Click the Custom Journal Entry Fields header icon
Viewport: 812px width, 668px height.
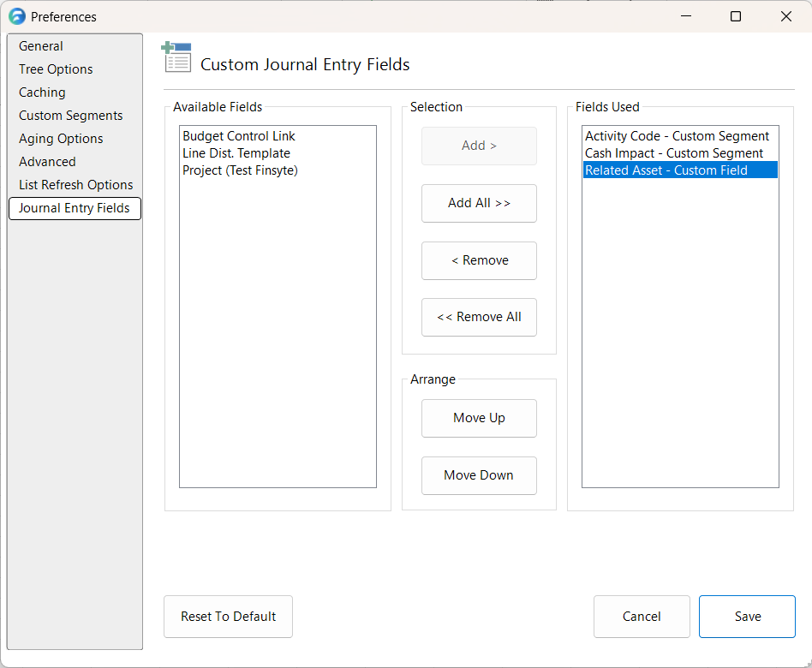coord(176,58)
